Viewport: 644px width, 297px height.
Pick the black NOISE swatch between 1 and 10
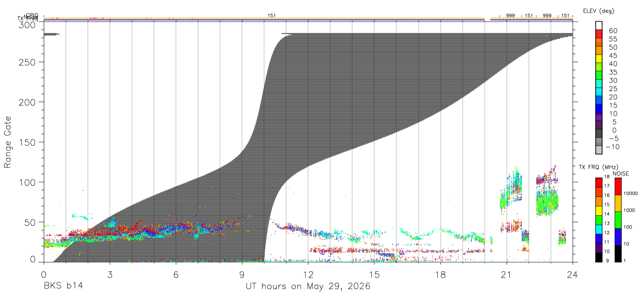[x=618, y=254]
